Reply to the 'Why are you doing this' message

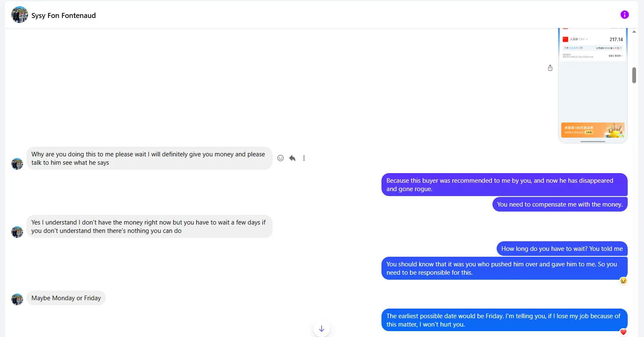(x=292, y=158)
